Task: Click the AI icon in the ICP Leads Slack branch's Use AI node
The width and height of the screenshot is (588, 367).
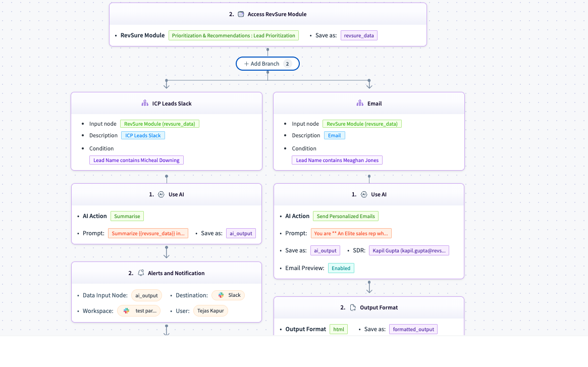Action: (x=161, y=194)
